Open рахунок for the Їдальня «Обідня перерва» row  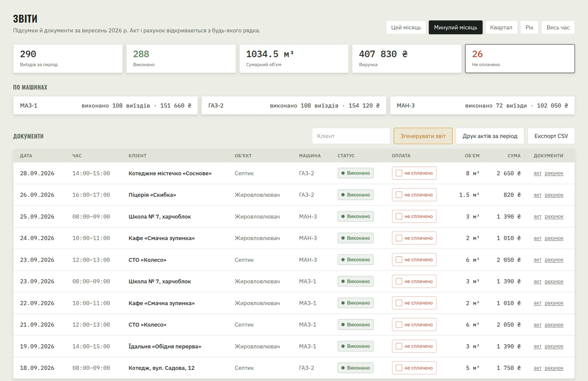point(554,346)
